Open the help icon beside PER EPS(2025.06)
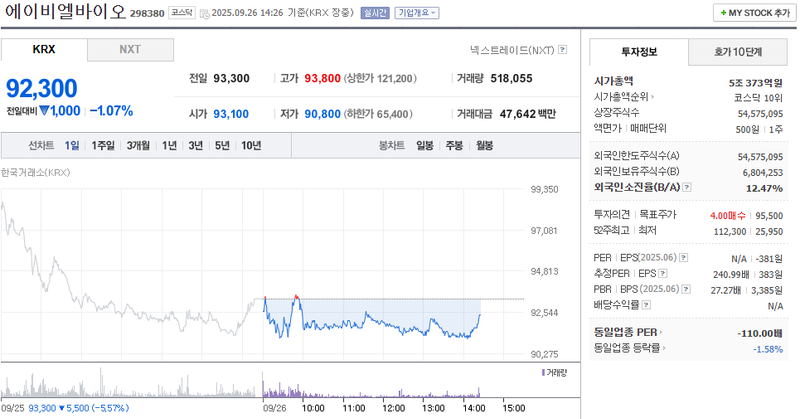 [684, 258]
